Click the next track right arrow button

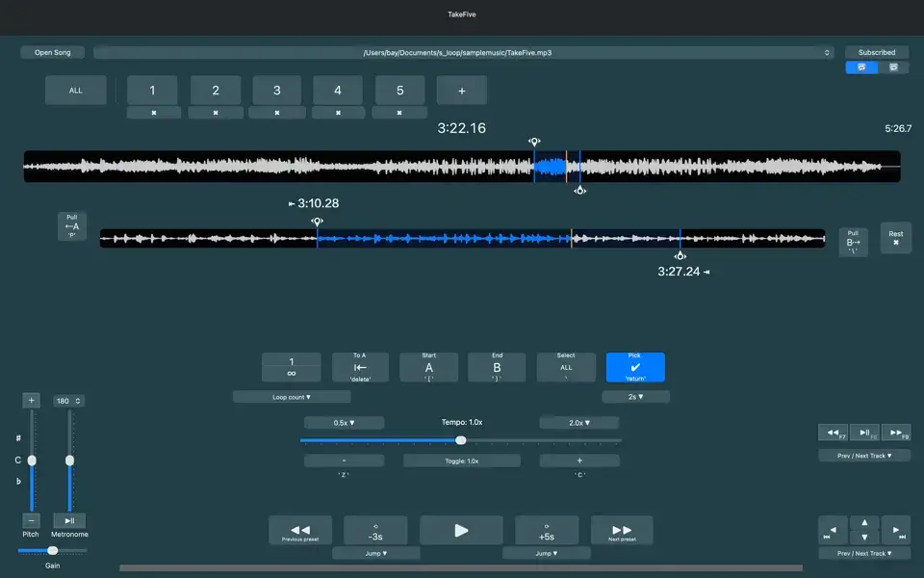click(x=896, y=530)
